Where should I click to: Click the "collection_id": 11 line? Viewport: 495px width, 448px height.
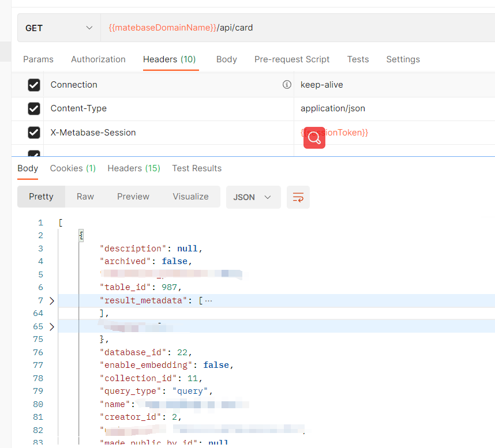point(151,378)
